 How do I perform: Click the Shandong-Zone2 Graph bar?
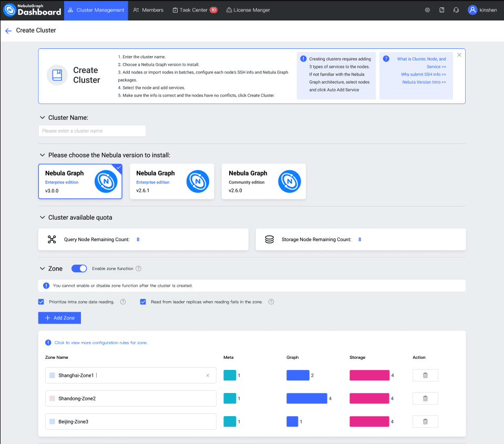tap(307, 398)
